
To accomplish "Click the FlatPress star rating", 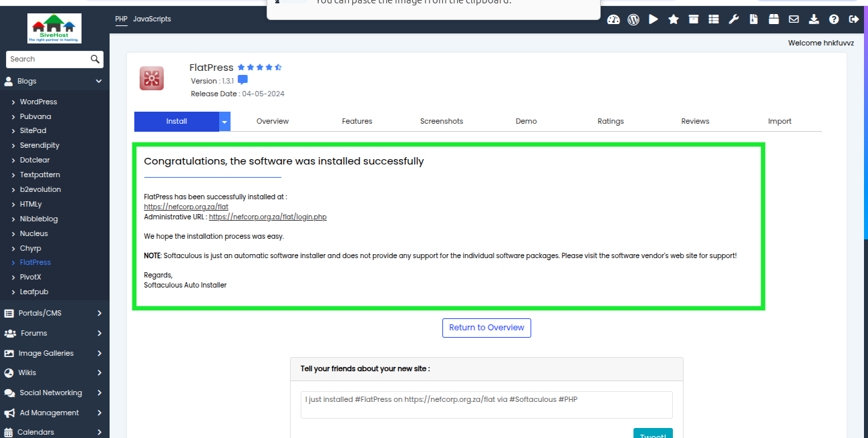I will click(x=259, y=68).
